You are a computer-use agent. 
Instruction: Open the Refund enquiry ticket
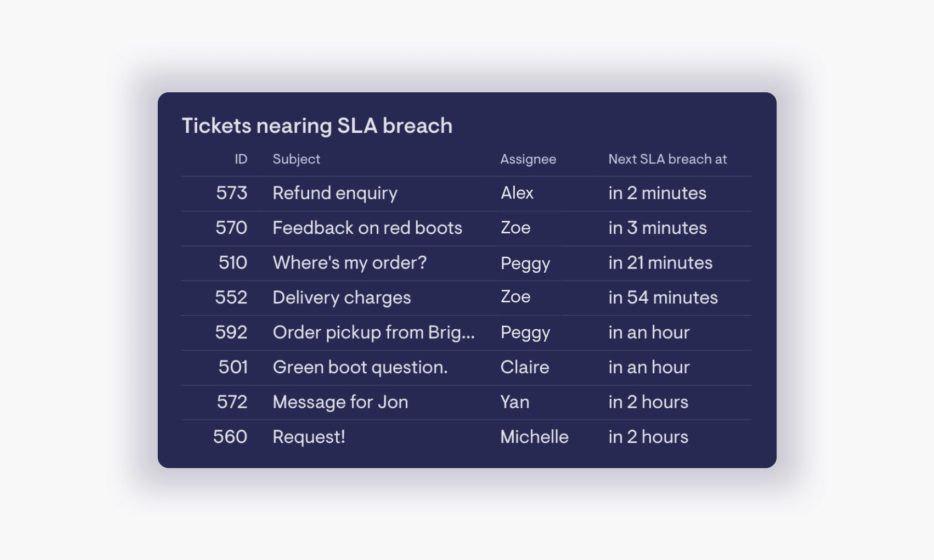[x=335, y=193]
